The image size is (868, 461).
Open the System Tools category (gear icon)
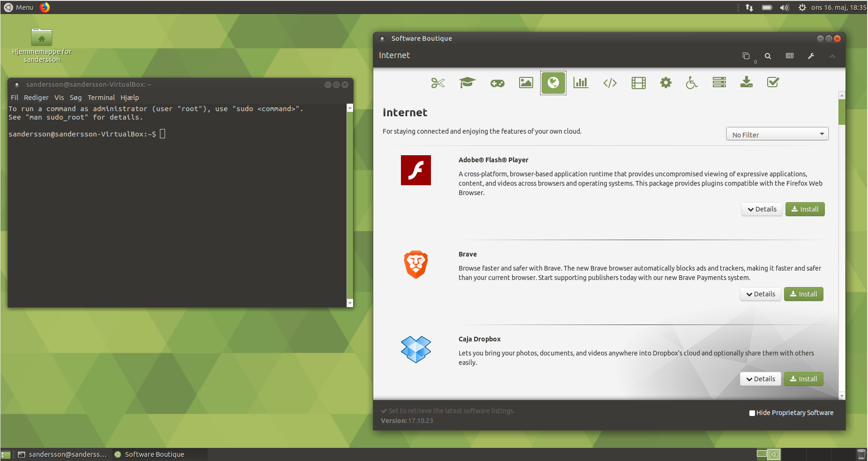click(665, 83)
